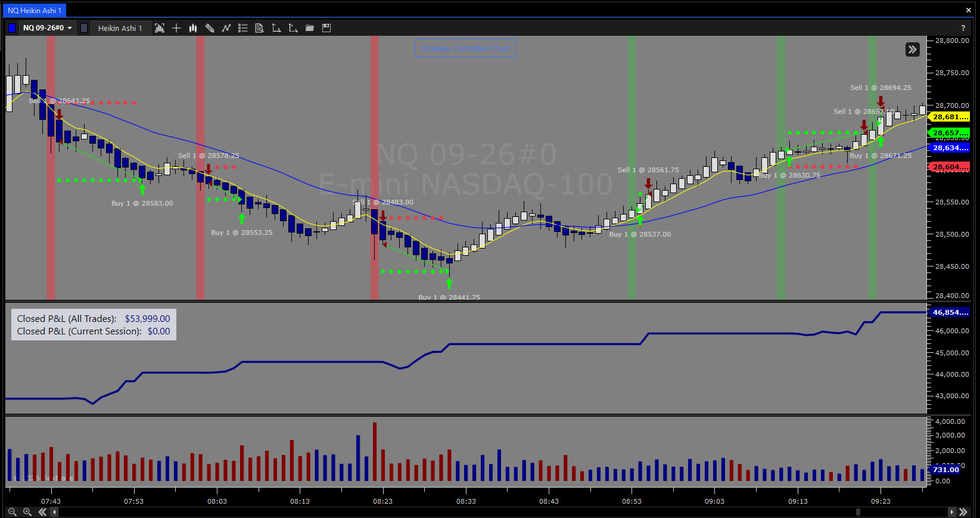Click the Buy 1 @ 28537.00 label
The height and width of the screenshot is (518, 980).
click(640, 234)
